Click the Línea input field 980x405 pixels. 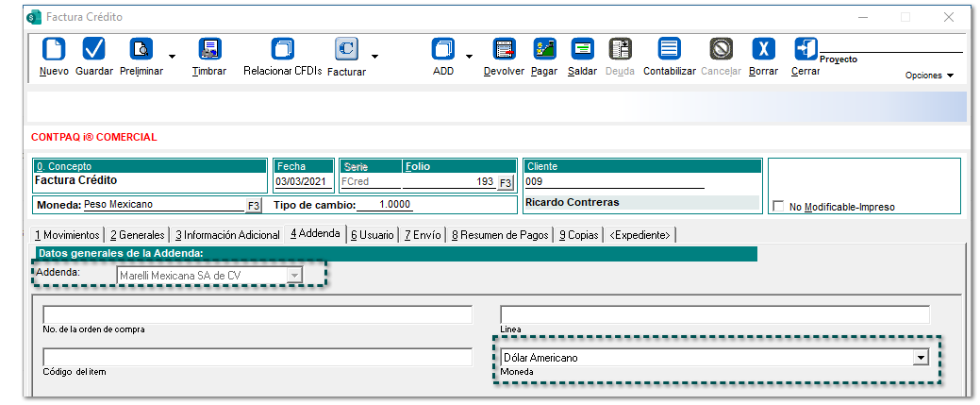coord(715,315)
